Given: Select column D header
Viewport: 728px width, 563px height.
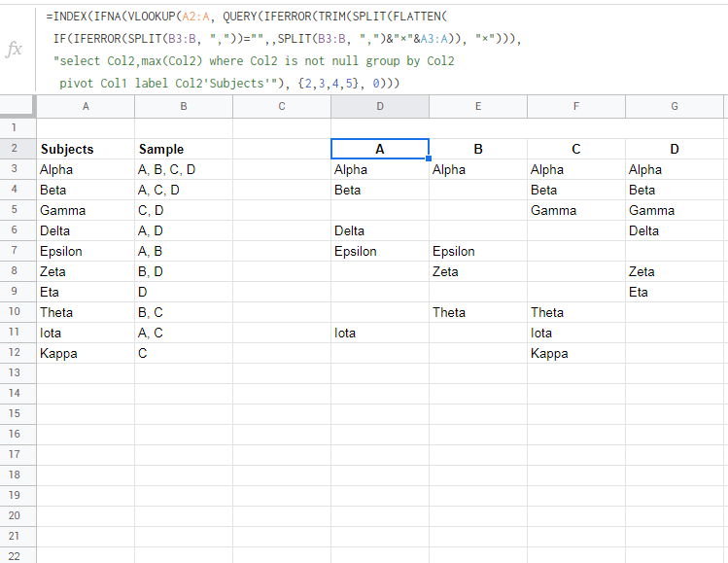Looking at the screenshot, I should [x=380, y=106].
